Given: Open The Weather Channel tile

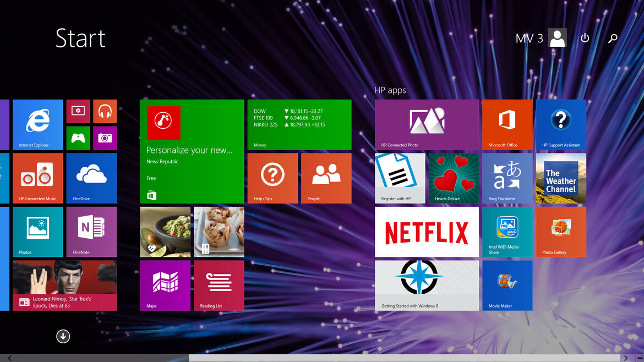Looking at the screenshot, I should (x=561, y=178).
